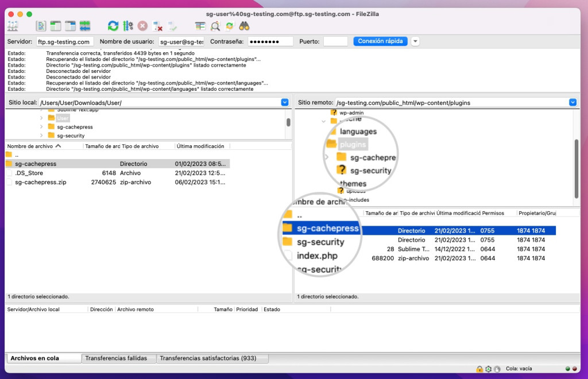Screen dimensions: 588x379
Task: Click the Contraseña password field
Action: (x=270, y=41)
